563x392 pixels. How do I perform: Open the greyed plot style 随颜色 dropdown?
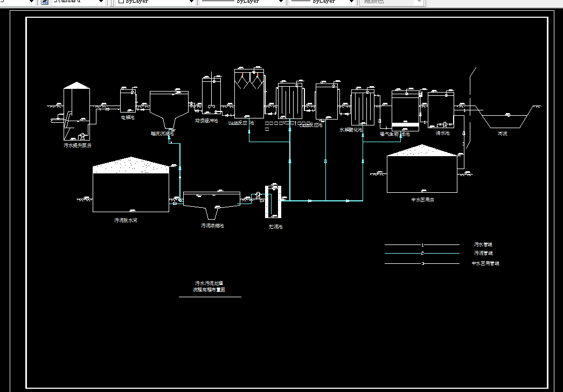(x=418, y=2)
